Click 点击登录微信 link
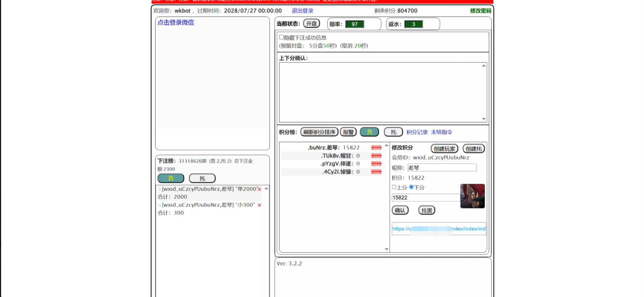The width and height of the screenshot is (644, 297). 176,23
